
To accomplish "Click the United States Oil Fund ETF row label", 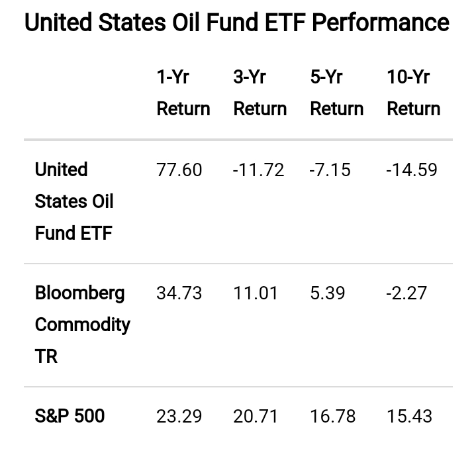I will 74,201.
